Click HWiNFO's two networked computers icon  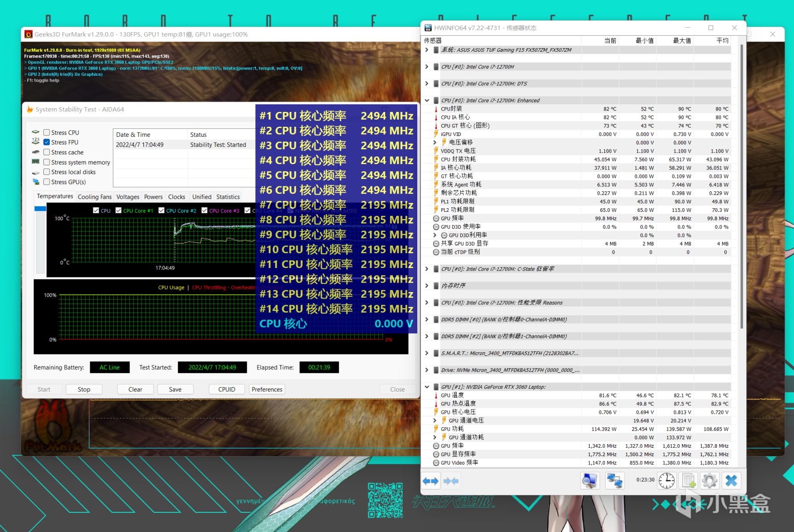coord(615,481)
